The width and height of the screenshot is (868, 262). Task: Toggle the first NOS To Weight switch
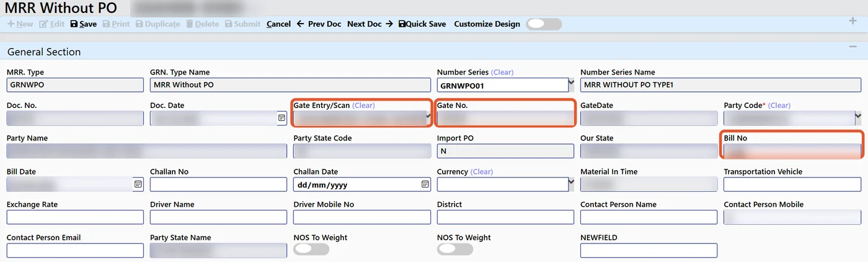click(x=311, y=249)
